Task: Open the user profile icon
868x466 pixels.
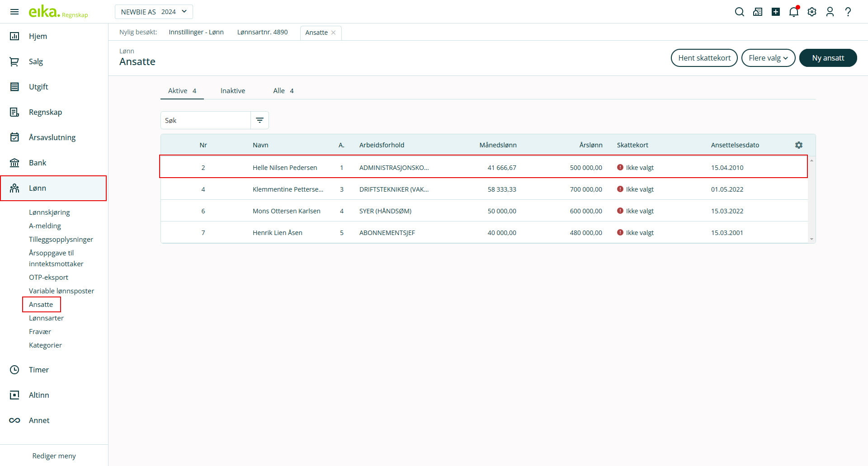Action: click(x=830, y=12)
